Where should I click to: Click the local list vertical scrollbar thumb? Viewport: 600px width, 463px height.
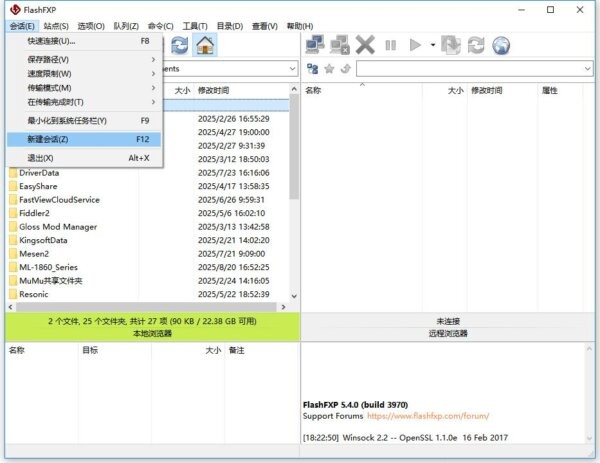coord(294,147)
